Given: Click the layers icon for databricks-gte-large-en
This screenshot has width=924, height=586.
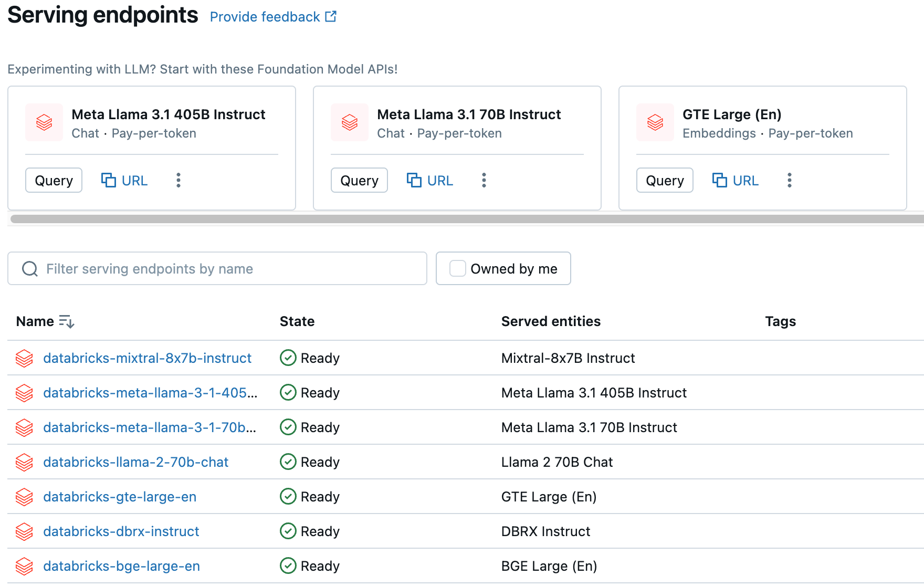Looking at the screenshot, I should coord(24,497).
